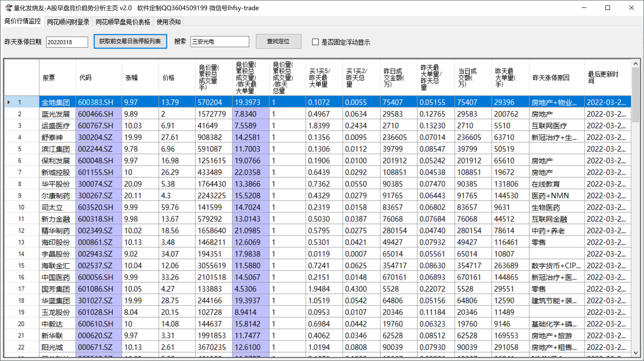Click code cell 600048.SH

point(98,161)
